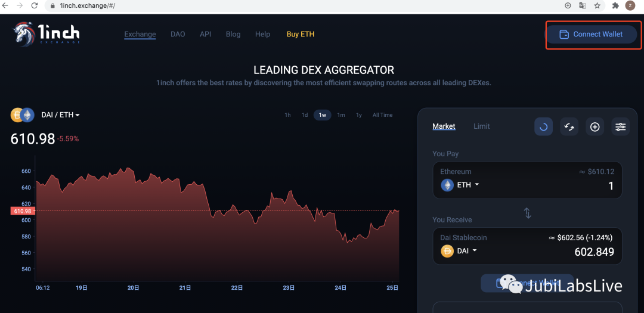
Task: Click the DAI/ETH pair coin icons
Action: tap(23, 115)
